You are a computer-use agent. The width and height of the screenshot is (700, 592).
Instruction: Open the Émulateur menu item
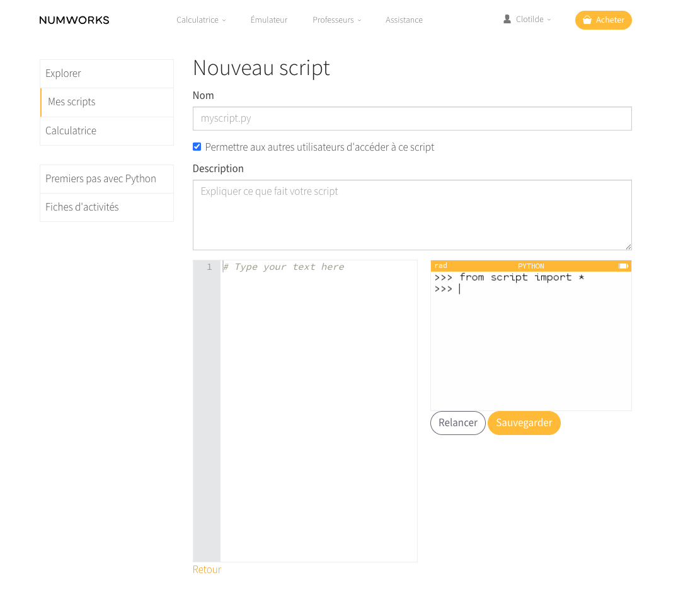(269, 20)
